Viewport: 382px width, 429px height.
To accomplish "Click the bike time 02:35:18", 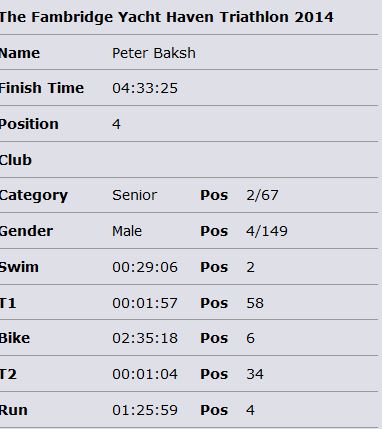I will [145, 338].
